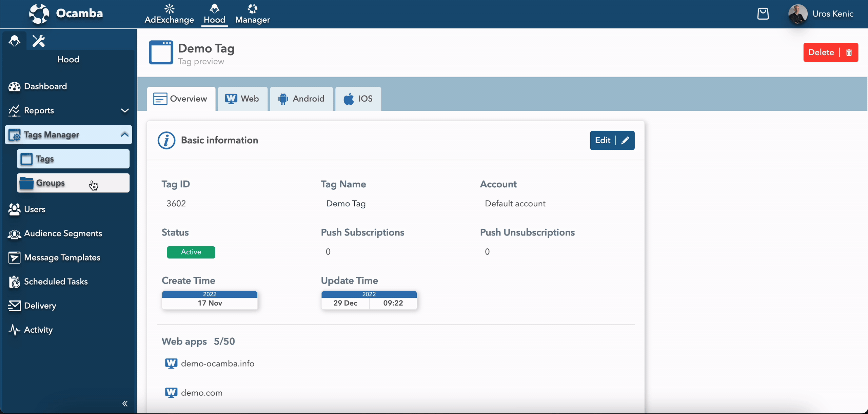
Task: Click the Tags Manager sidebar icon
Action: tap(14, 134)
